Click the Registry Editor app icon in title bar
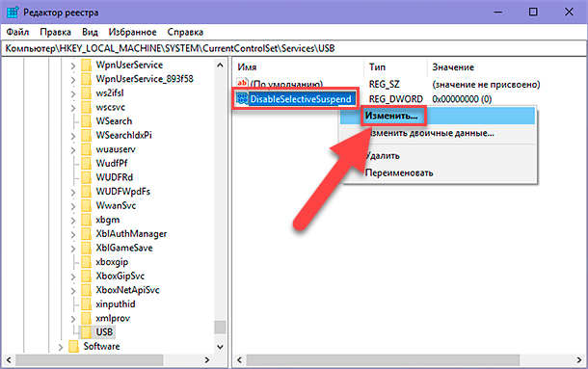The width and height of the screenshot is (588, 369). (13, 12)
